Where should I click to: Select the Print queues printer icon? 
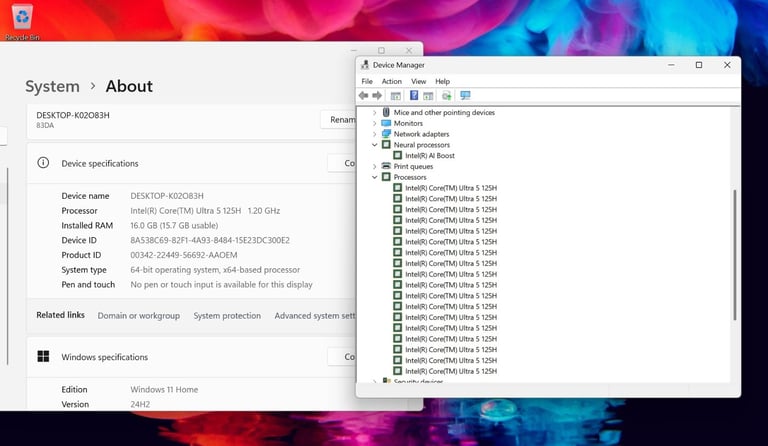pos(386,166)
